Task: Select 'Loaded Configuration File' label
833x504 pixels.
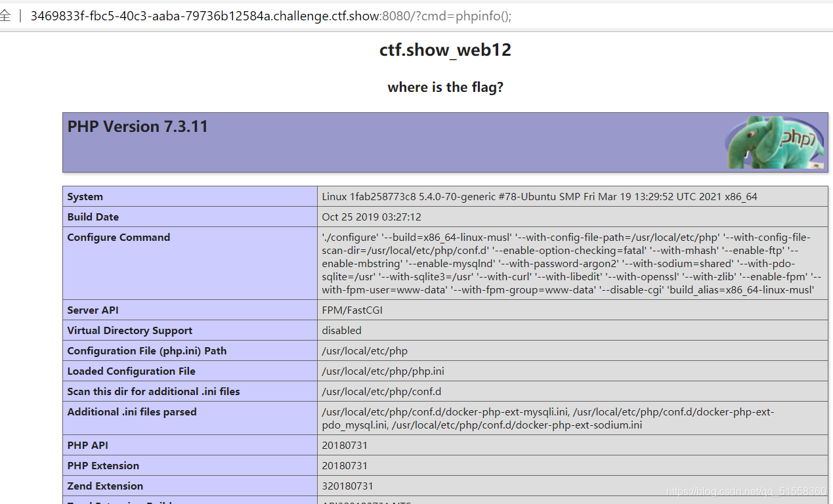Action: (x=131, y=371)
